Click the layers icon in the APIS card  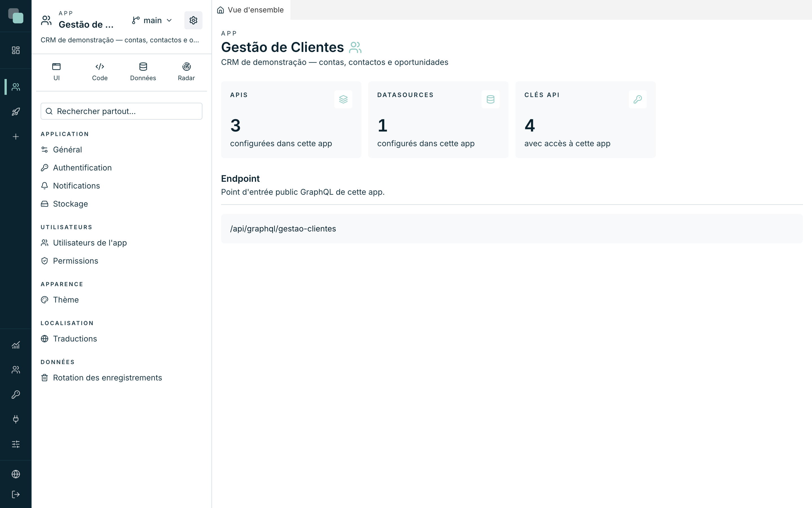click(x=343, y=99)
